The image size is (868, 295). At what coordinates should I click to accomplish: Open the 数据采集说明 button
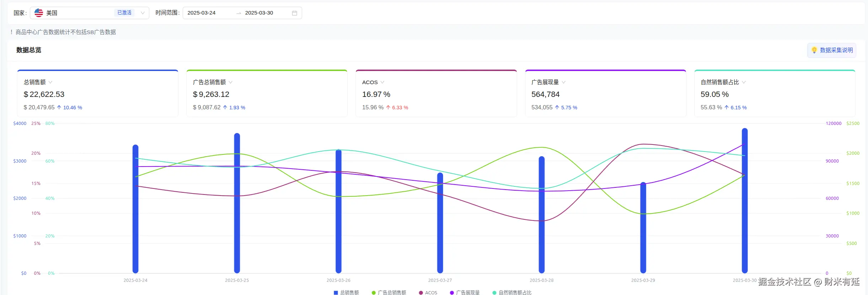[x=832, y=50]
